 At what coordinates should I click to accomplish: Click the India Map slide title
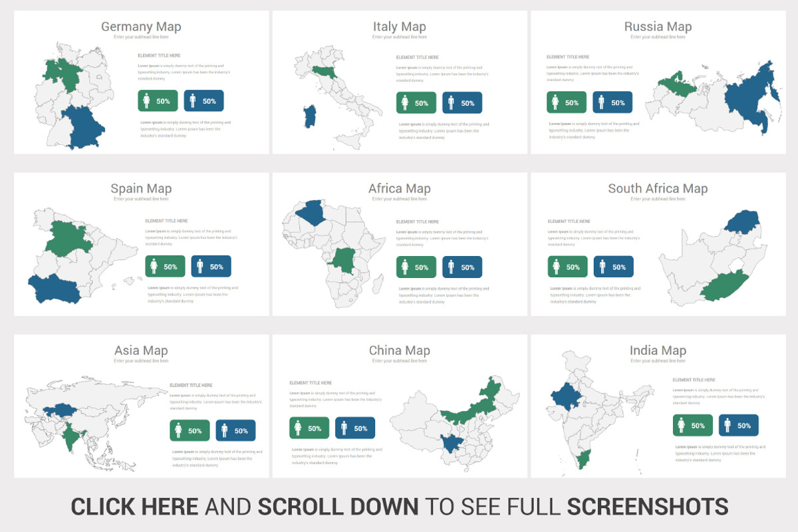coord(658,350)
